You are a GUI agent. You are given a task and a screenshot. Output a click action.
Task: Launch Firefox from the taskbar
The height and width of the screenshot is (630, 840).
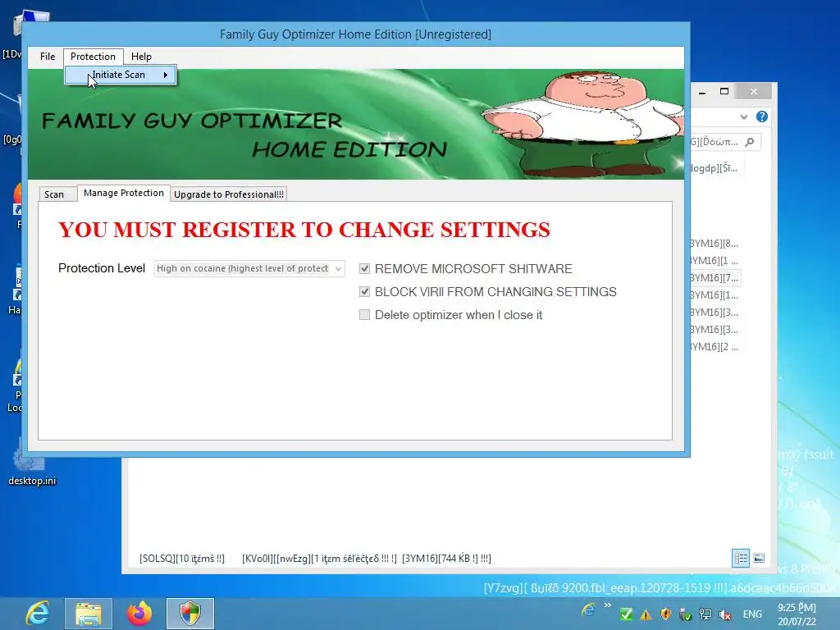coord(139,614)
